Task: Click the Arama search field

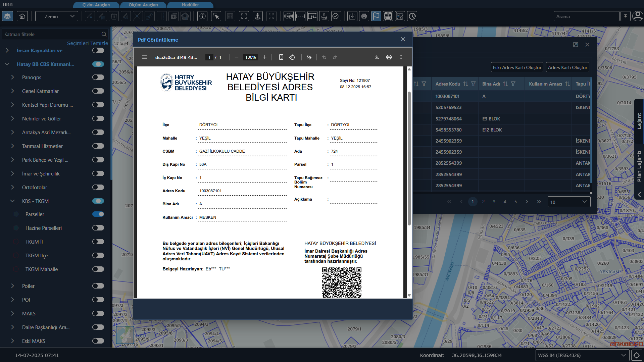Action: (x=586, y=16)
